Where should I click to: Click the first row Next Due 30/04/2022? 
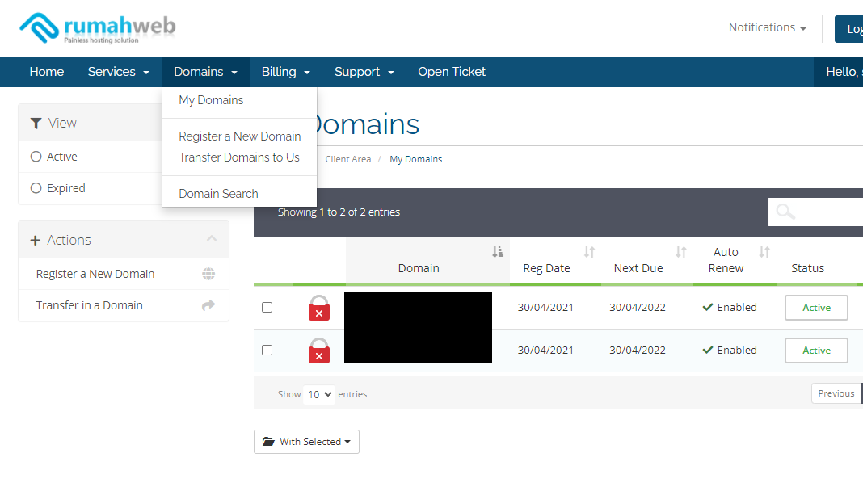point(638,307)
